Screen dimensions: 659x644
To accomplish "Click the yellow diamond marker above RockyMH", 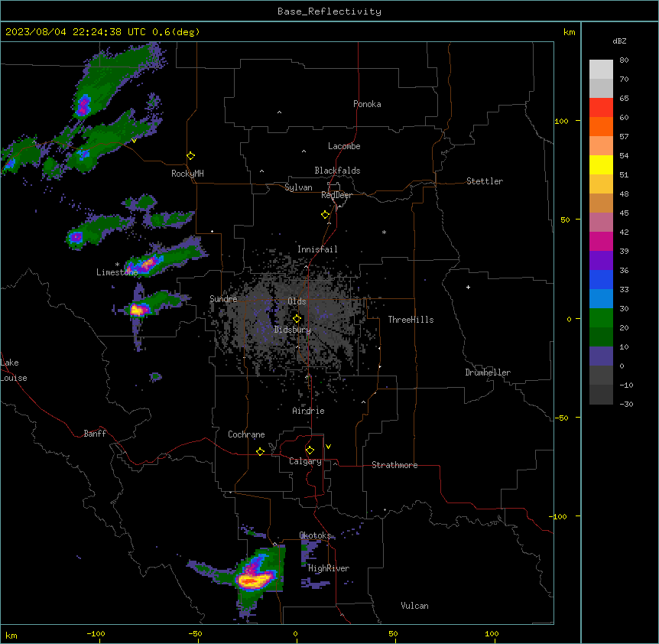I will [x=191, y=156].
